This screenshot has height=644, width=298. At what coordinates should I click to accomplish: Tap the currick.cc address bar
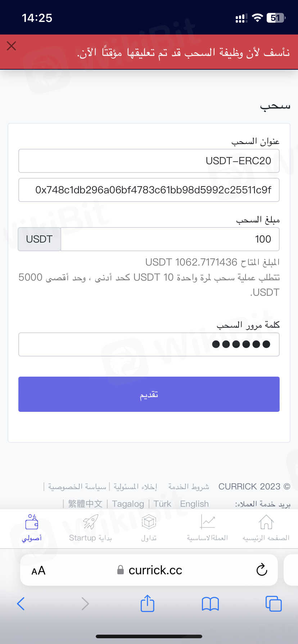tap(155, 570)
